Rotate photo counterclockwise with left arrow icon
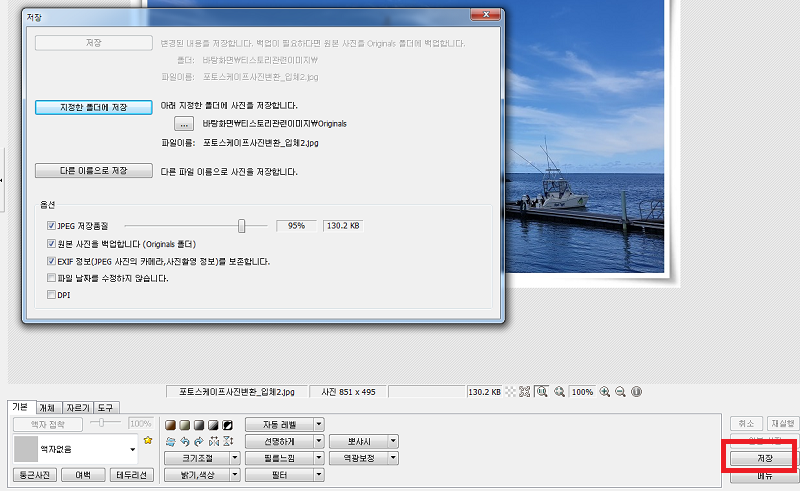 click(x=185, y=441)
